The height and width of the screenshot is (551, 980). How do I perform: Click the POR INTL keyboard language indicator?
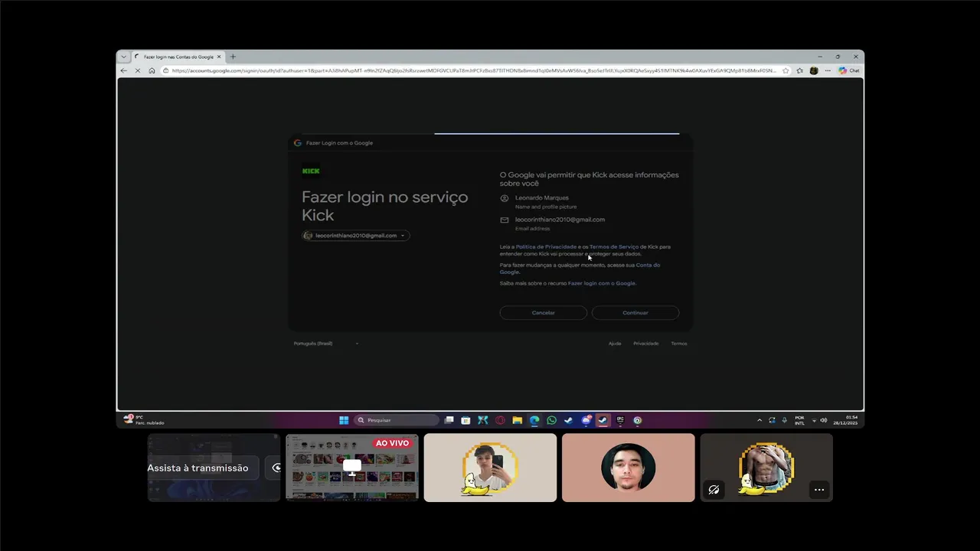pyautogui.click(x=799, y=420)
